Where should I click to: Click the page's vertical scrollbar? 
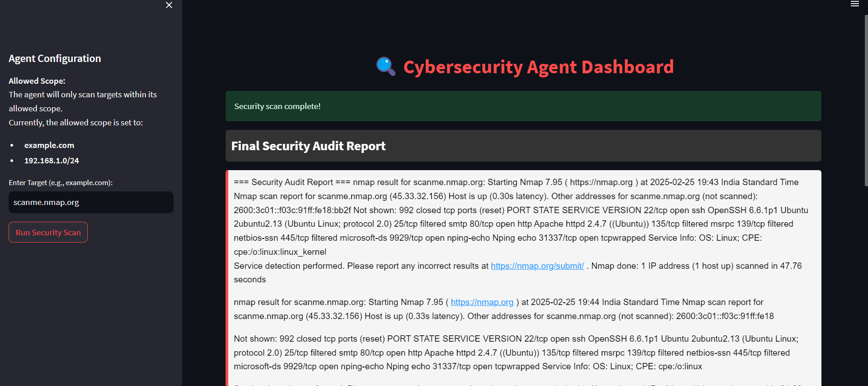(x=866, y=100)
